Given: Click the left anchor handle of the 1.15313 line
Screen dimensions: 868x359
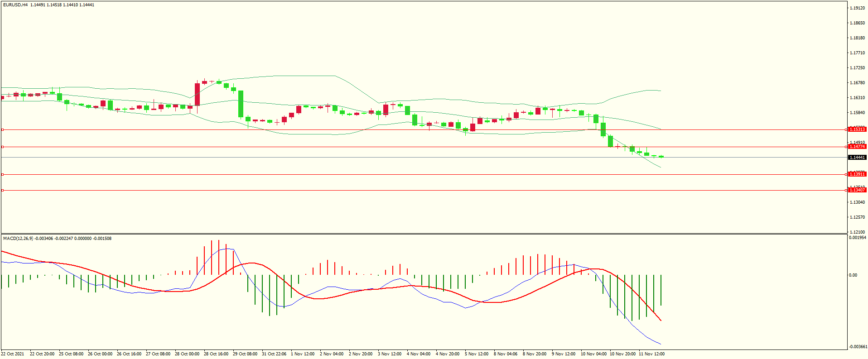Looking at the screenshot, I should [x=2, y=130].
